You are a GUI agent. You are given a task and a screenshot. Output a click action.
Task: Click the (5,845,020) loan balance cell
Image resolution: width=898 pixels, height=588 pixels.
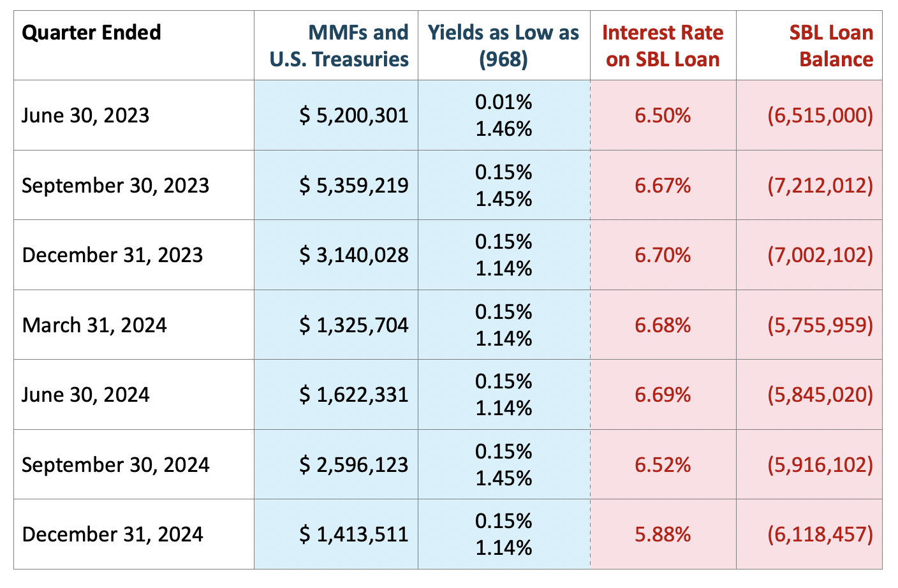820,395
